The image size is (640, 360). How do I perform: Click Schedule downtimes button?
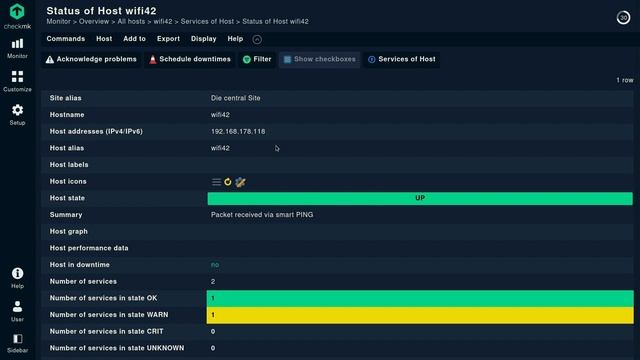(x=190, y=59)
